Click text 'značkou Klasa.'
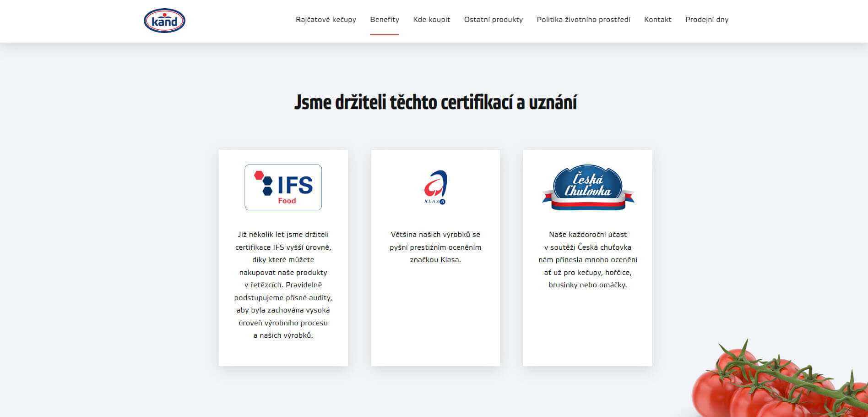This screenshot has width=868, height=417. tap(435, 260)
